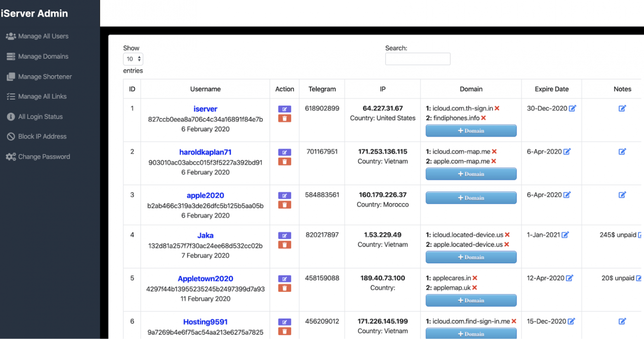The image size is (644, 339).
Task: Open username link Hosting9591
Action: 205,322
